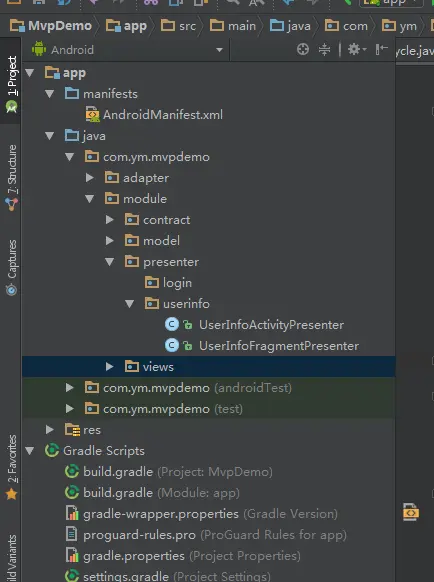
Task: Click the Android robot icon in the view selector
Action: coord(39,49)
